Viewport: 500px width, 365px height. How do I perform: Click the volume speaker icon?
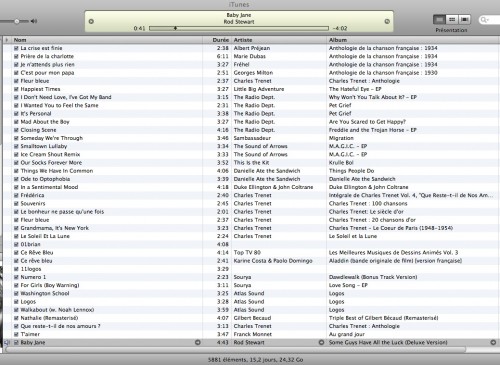[34, 21]
